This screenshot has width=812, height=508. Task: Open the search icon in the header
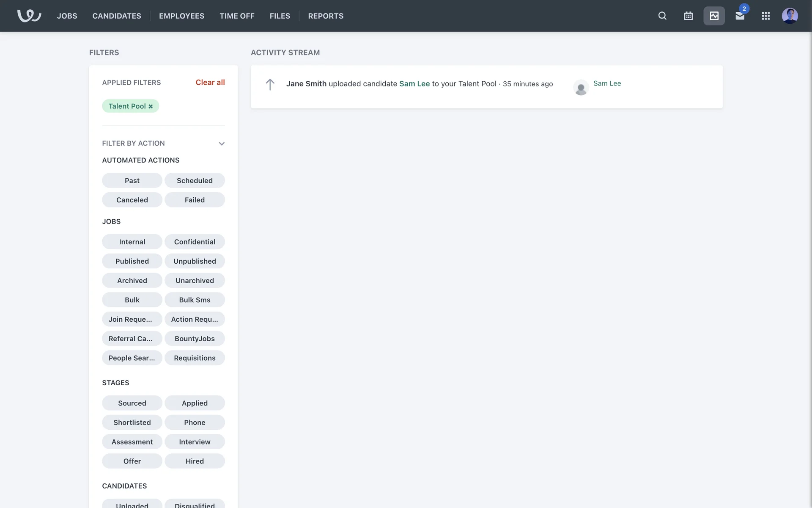(662, 16)
